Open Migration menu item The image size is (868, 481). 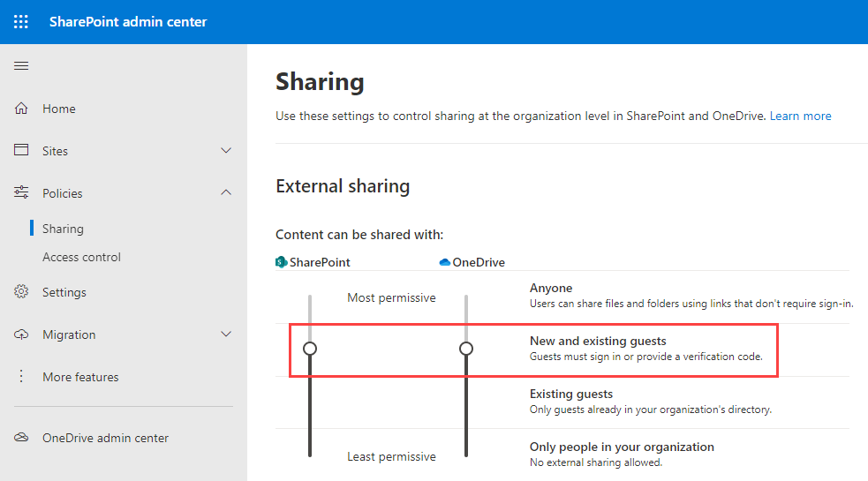click(x=69, y=334)
